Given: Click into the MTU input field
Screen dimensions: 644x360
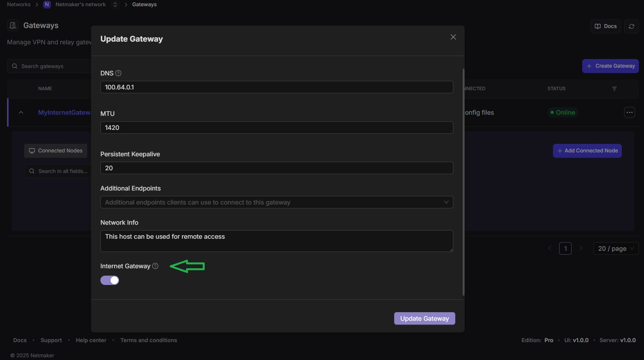Looking at the screenshot, I should click(x=277, y=128).
